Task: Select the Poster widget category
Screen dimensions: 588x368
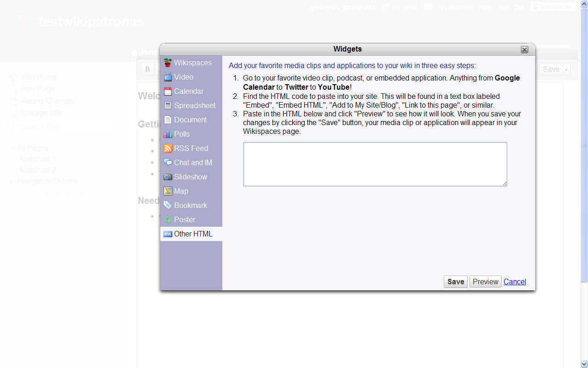Action: click(191, 219)
